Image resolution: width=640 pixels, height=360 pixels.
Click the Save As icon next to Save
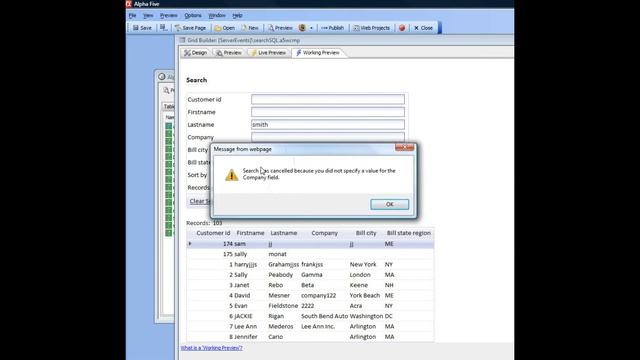(x=163, y=28)
